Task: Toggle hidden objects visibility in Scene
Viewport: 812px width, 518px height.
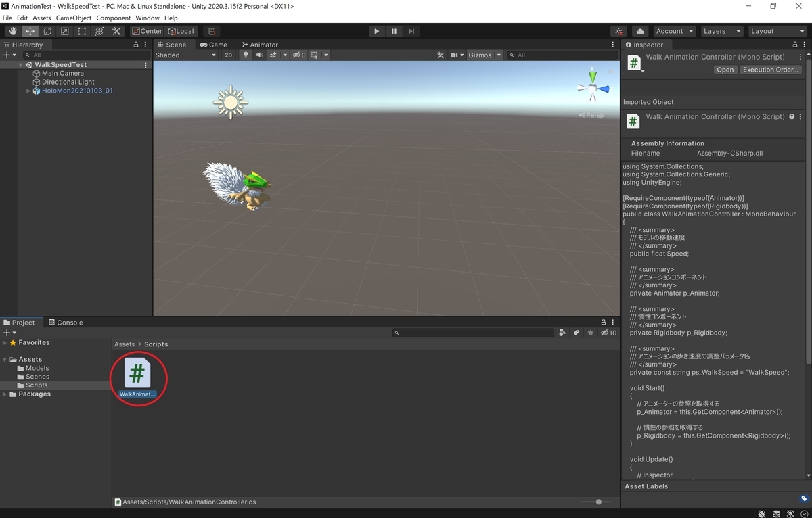Action: (x=299, y=55)
